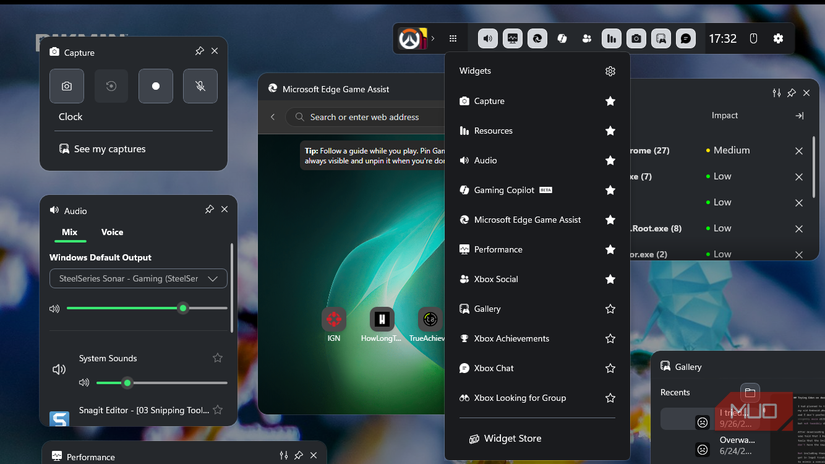Image resolution: width=825 pixels, height=464 pixels.
Task: Mute the Windows Default Output speaker icon
Action: (54, 309)
